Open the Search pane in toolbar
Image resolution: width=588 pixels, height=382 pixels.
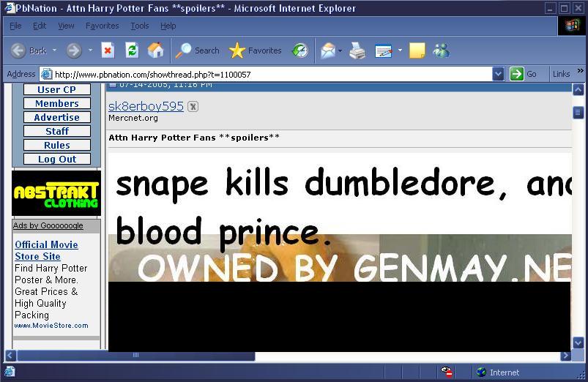198,50
